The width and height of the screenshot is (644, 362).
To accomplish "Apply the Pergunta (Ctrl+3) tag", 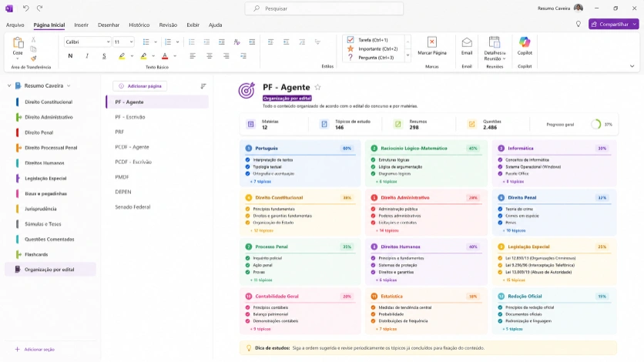I will pyautogui.click(x=351, y=58).
